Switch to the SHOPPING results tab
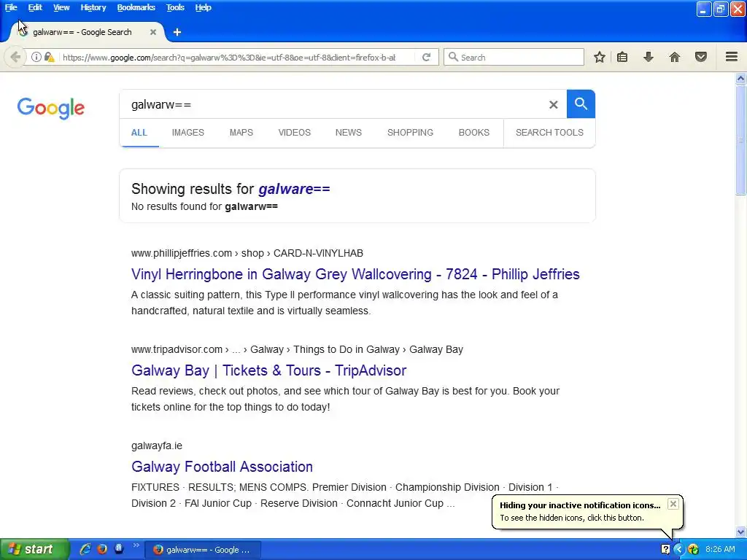747x560 pixels. (x=410, y=133)
